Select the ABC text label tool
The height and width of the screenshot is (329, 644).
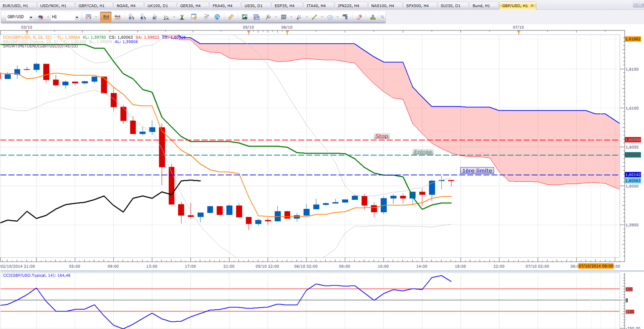pos(345,17)
